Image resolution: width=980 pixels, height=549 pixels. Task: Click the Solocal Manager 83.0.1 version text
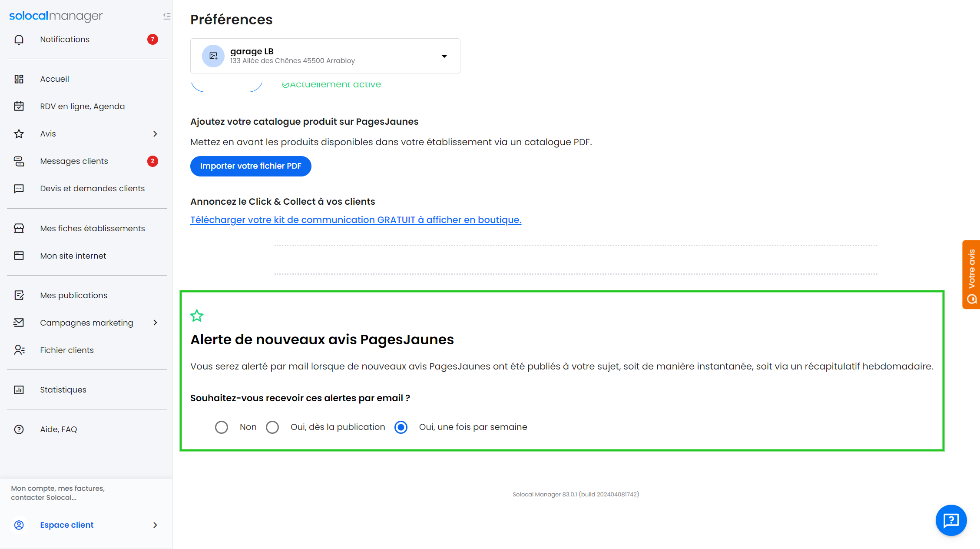pyautogui.click(x=576, y=495)
